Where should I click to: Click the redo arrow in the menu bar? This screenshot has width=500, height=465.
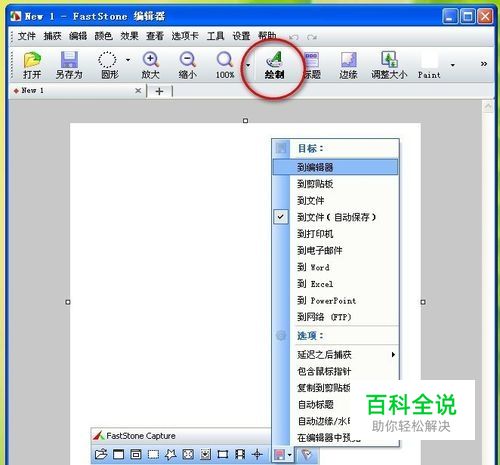[312, 37]
